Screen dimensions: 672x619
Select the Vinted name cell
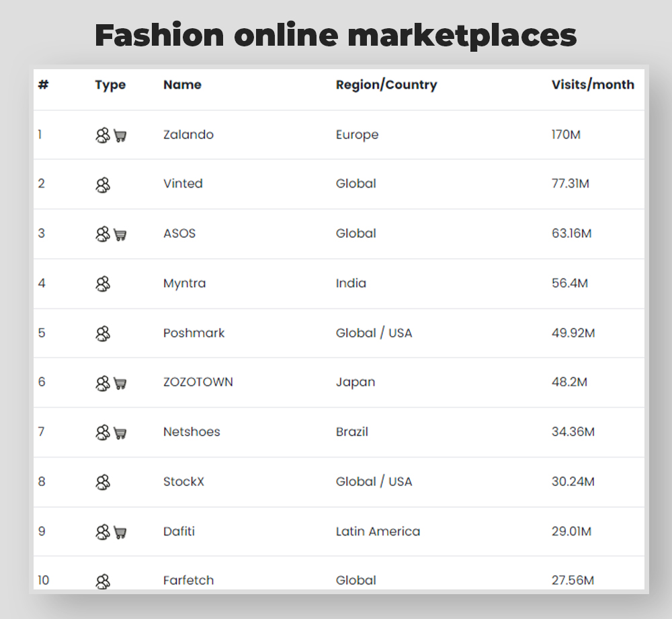[183, 183]
